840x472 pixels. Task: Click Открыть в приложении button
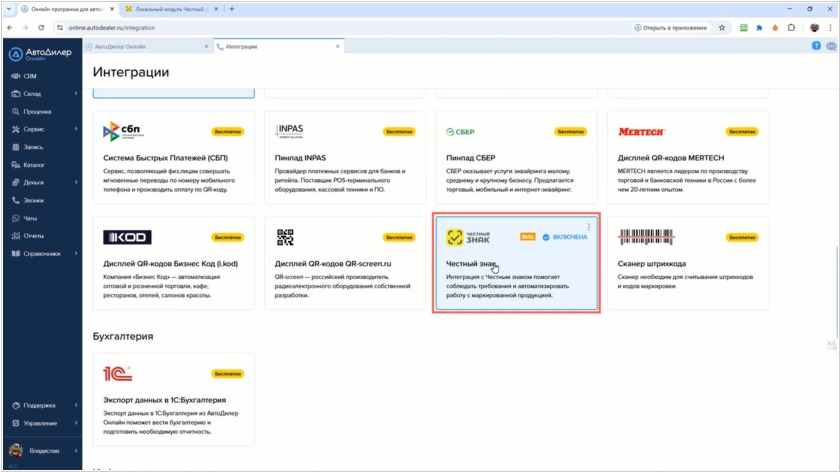coord(671,28)
